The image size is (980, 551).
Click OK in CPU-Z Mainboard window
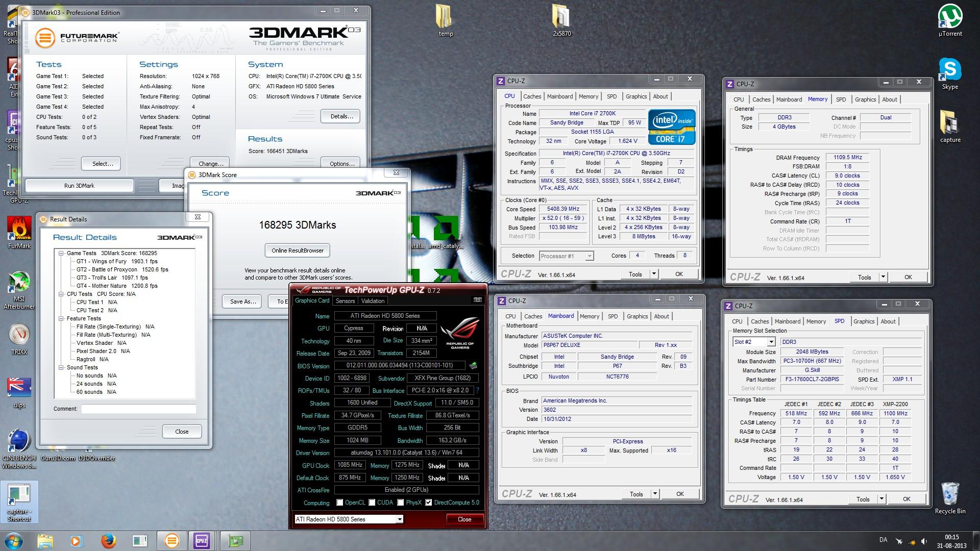click(x=680, y=494)
